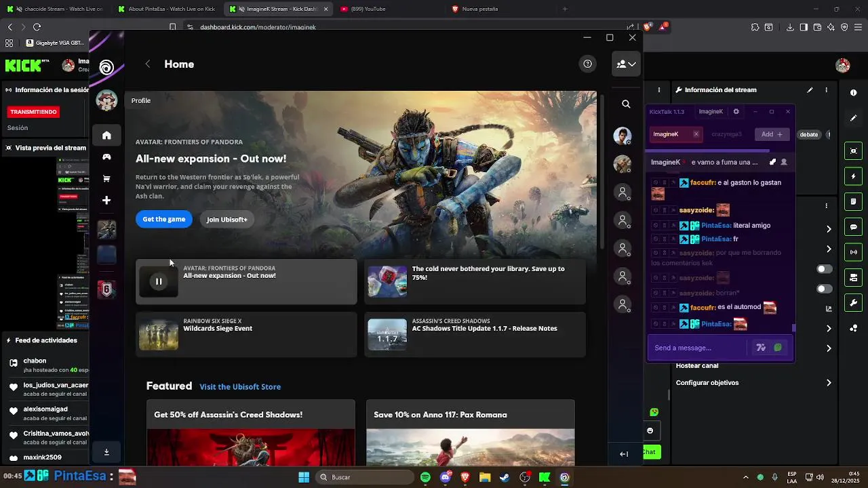Show hidden system tray icons
The height and width of the screenshot is (488, 868).
(746, 477)
